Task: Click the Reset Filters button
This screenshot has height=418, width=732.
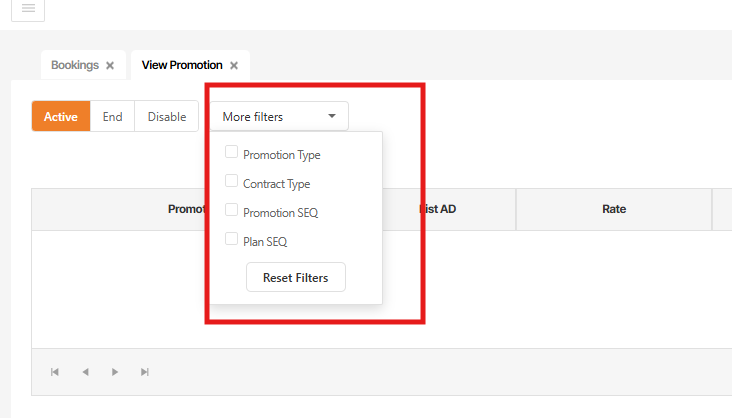Action: coord(296,277)
